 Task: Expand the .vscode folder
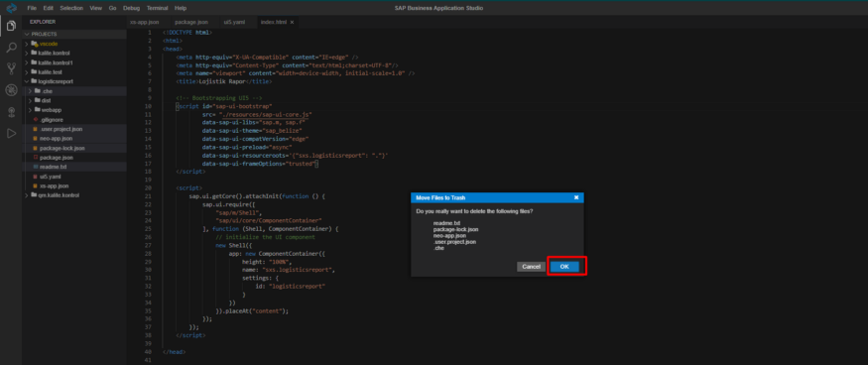tap(27, 44)
